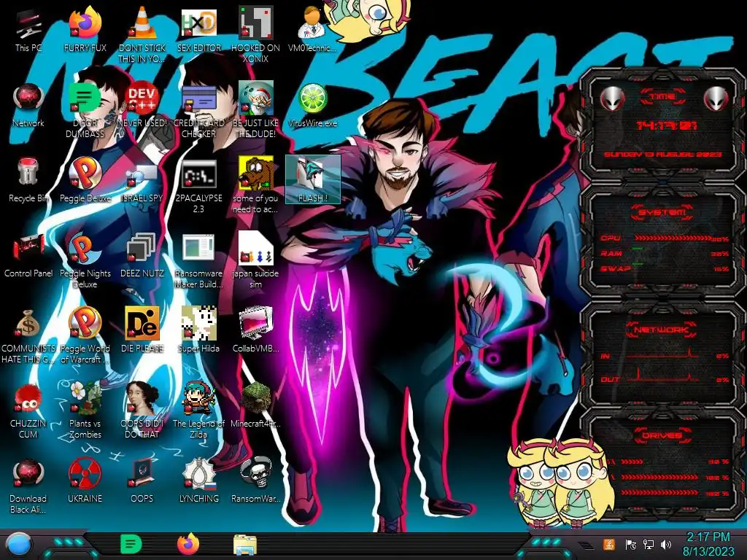Select the VM0Technic... desktop shortcut
747x560 pixels.
click(x=312, y=29)
